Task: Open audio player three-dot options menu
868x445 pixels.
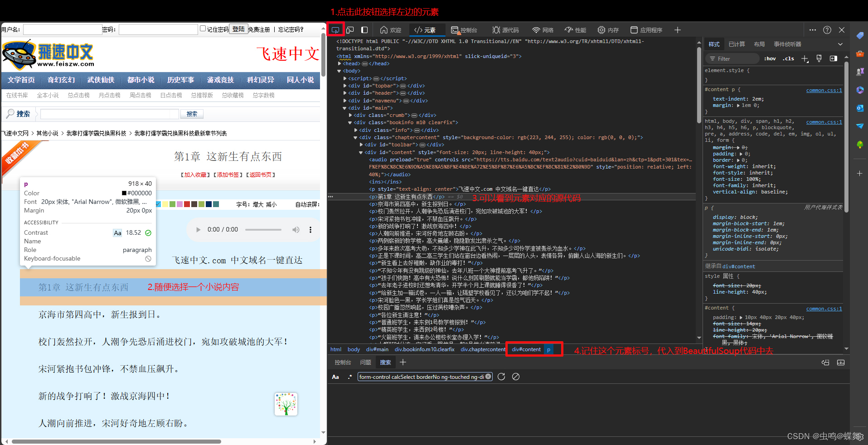Action: pyautogui.click(x=310, y=230)
